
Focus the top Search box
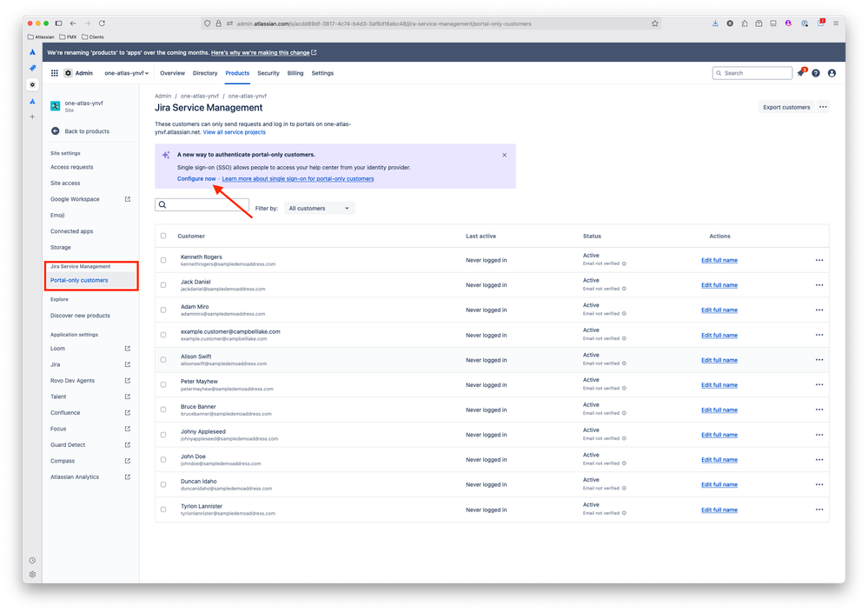click(x=752, y=73)
